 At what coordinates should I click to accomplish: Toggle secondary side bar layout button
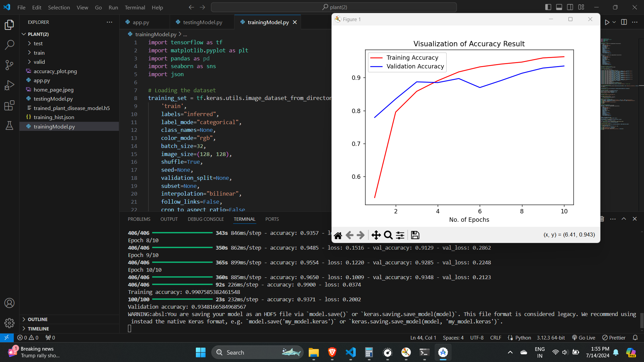click(x=570, y=7)
